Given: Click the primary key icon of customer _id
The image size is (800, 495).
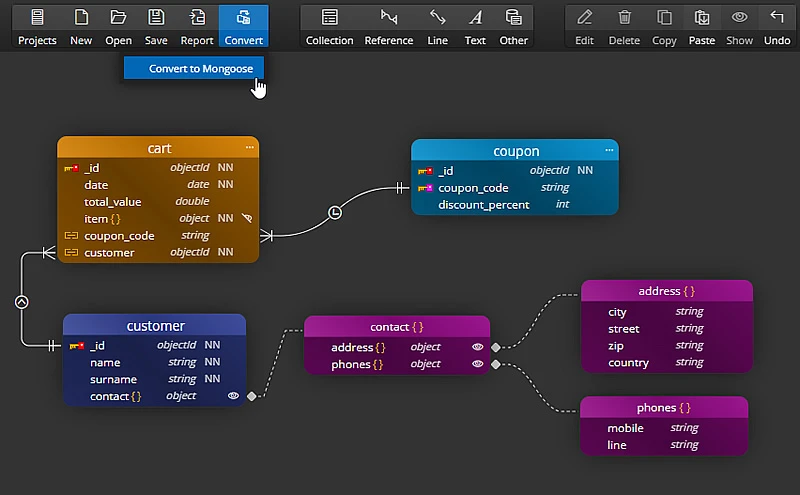Looking at the screenshot, I should coord(77,346).
